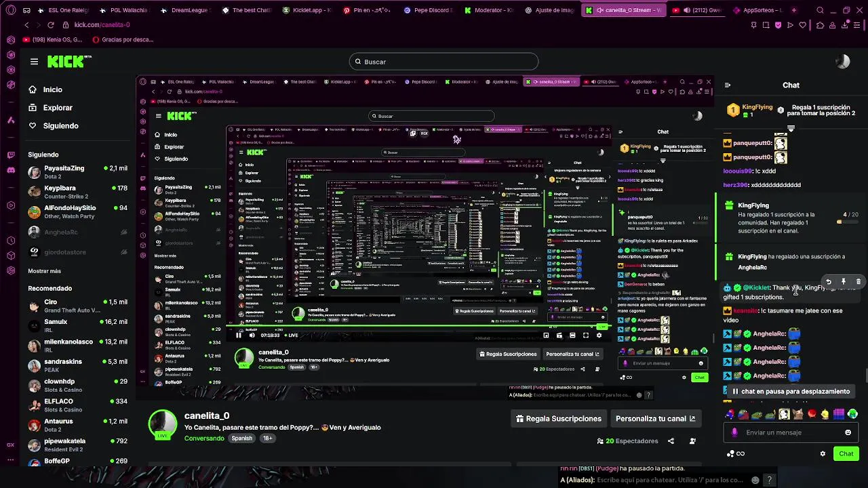Focus the 'Enviar un mensaje' chat input

pos(790,432)
